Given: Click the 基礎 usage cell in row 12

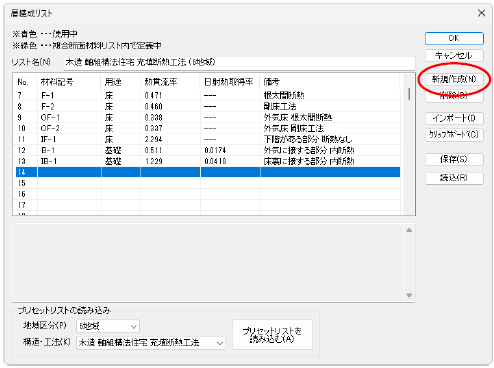Looking at the screenshot, I should (x=113, y=150).
